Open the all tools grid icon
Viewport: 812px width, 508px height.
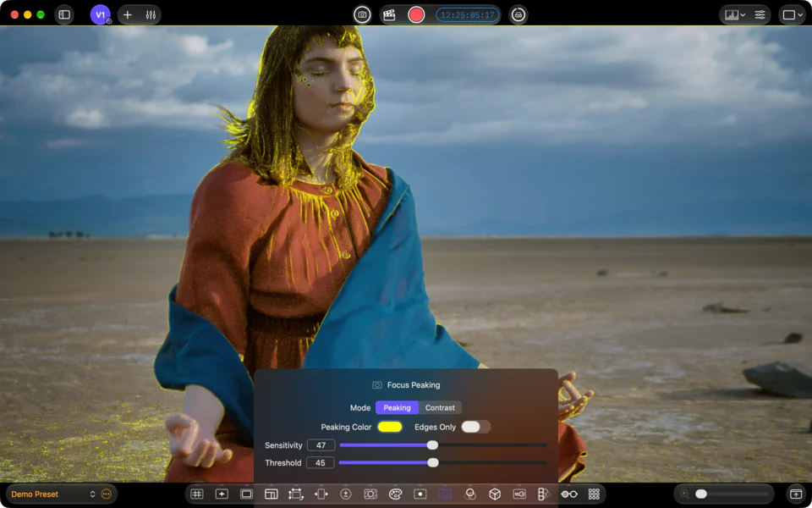(594, 494)
